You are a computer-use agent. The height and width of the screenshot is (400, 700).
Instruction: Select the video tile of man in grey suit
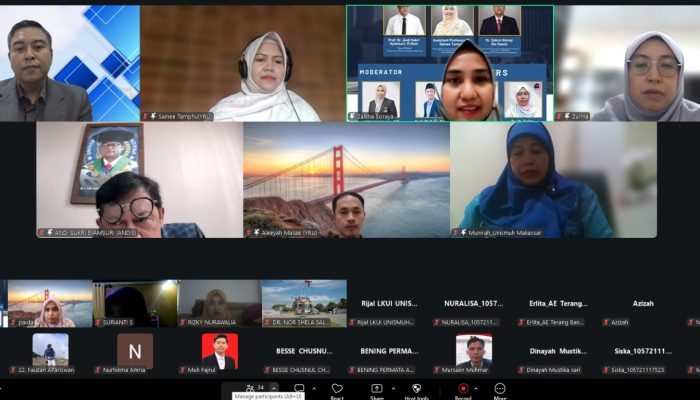pyautogui.click(x=70, y=63)
